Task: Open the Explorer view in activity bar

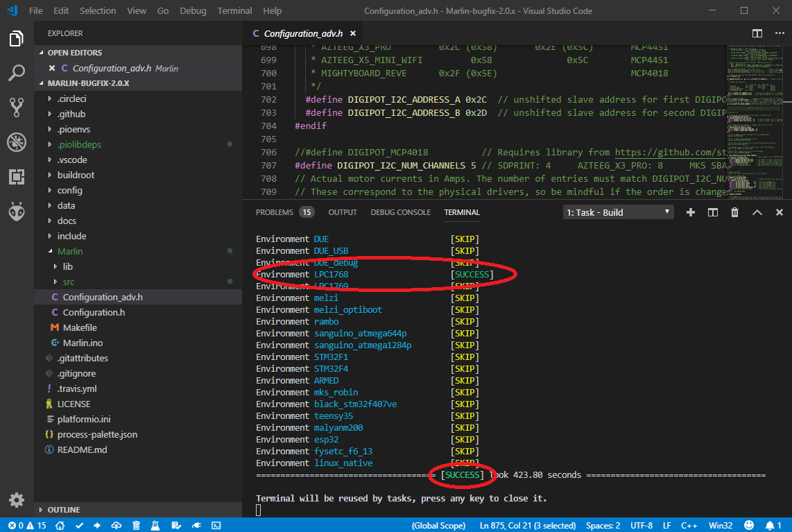Action: [16, 39]
